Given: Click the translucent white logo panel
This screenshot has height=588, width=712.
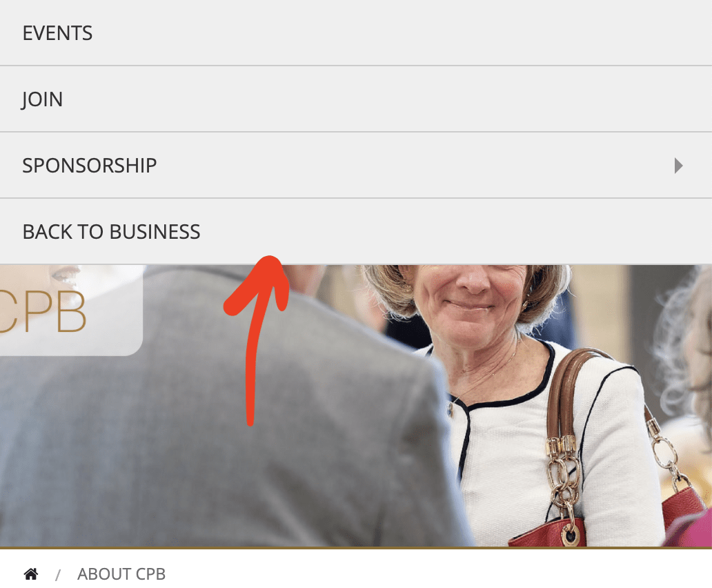Looking at the screenshot, I should (x=71, y=310).
